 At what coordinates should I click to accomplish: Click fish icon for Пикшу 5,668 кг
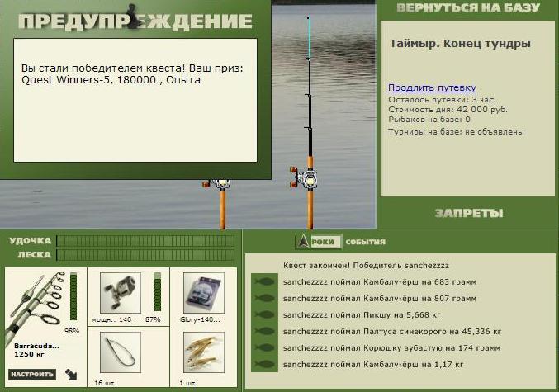tap(264, 314)
